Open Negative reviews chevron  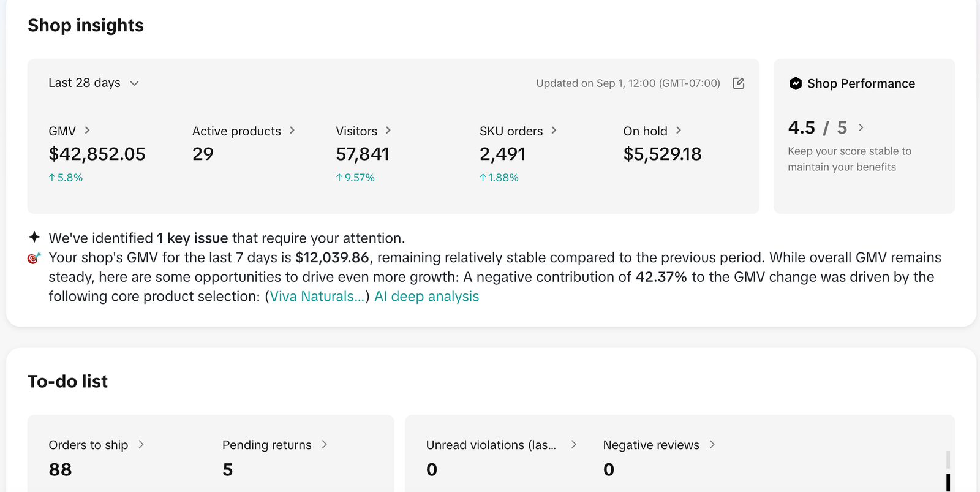712,444
